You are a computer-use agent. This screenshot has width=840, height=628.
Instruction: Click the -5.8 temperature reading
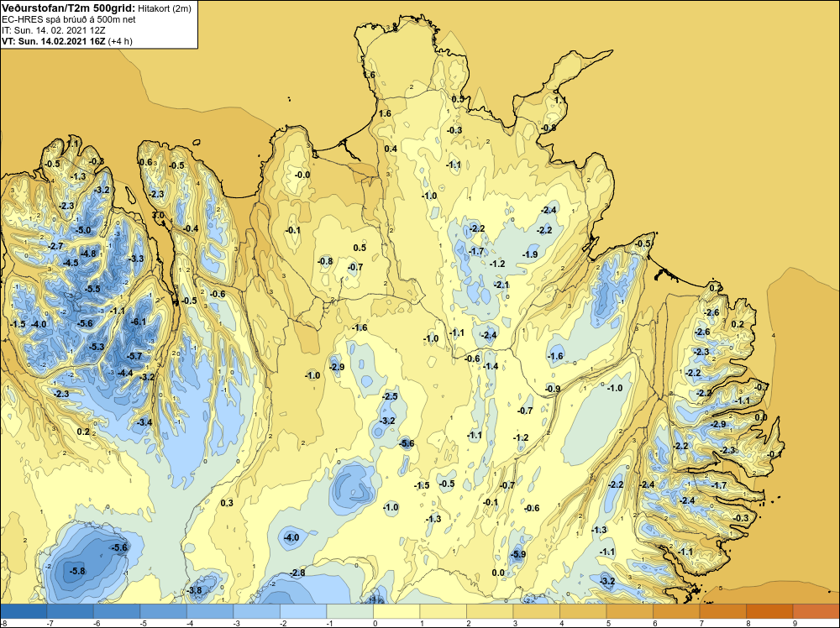(77, 571)
